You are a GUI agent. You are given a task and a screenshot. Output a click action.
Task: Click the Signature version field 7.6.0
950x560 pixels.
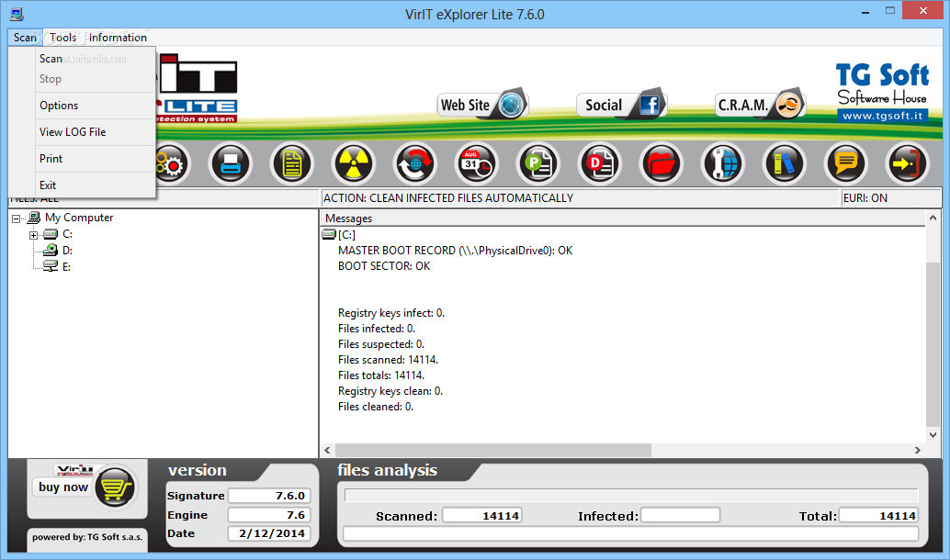[x=269, y=496]
